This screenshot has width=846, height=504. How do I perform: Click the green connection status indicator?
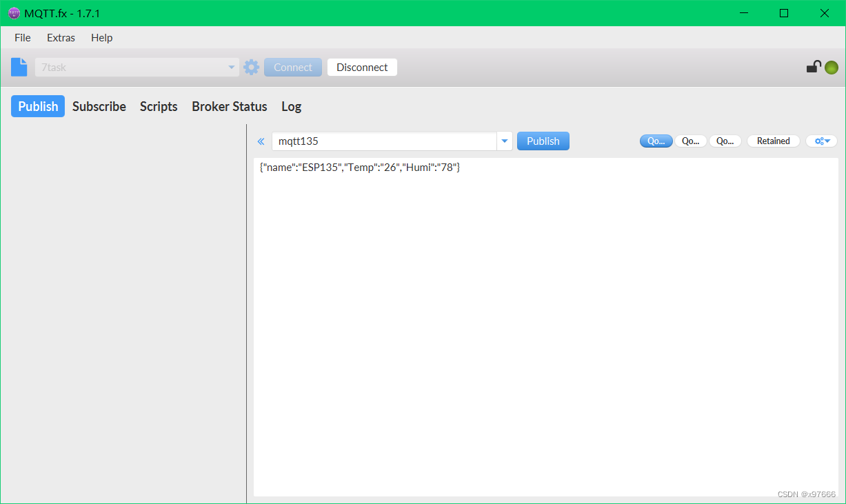[x=832, y=68]
